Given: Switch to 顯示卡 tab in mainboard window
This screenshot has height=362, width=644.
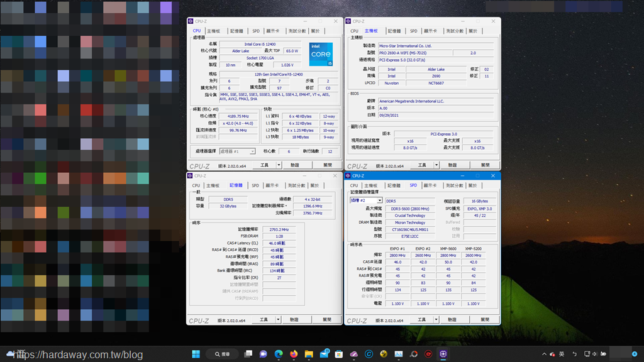Looking at the screenshot, I should click(430, 31).
